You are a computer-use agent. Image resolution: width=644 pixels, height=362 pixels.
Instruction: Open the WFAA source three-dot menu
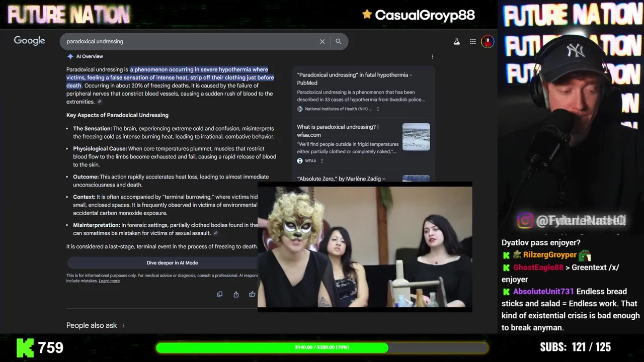click(x=322, y=161)
